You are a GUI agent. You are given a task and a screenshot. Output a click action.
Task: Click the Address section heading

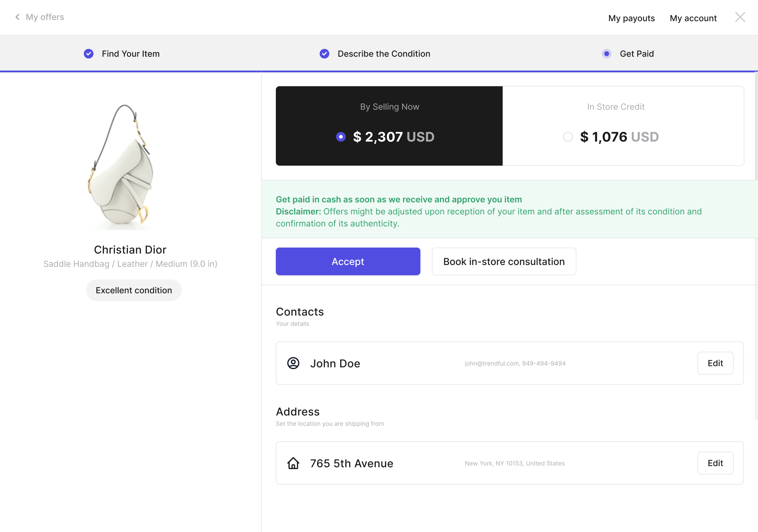(x=298, y=412)
